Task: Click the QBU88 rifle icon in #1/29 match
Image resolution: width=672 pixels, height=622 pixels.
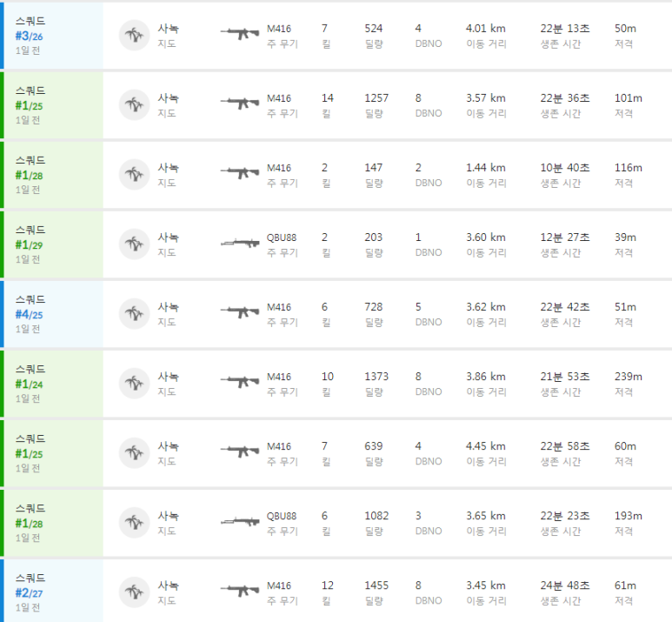Action: (x=240, y=243)
